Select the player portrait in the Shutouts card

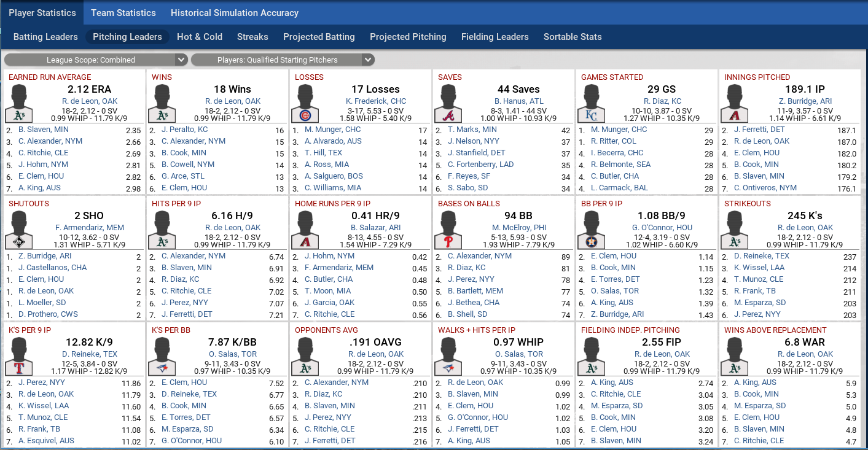click(18, 230)
